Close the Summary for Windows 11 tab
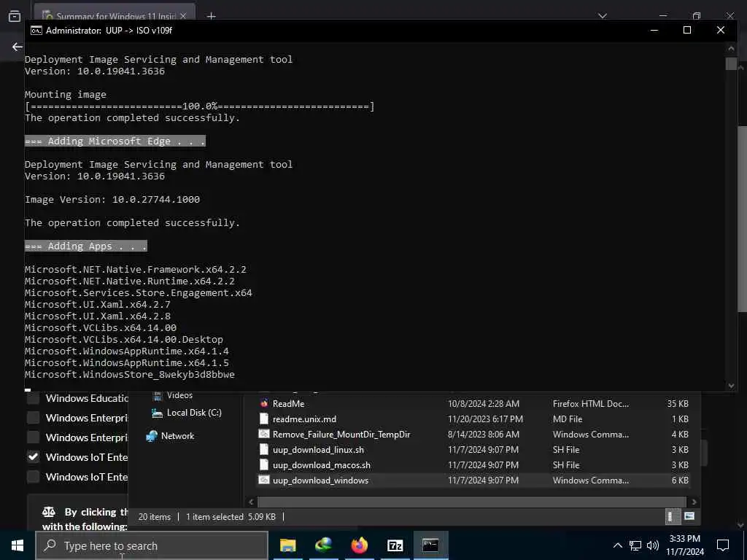Viewport: 747px width, 560px height. tap(183, 16)
